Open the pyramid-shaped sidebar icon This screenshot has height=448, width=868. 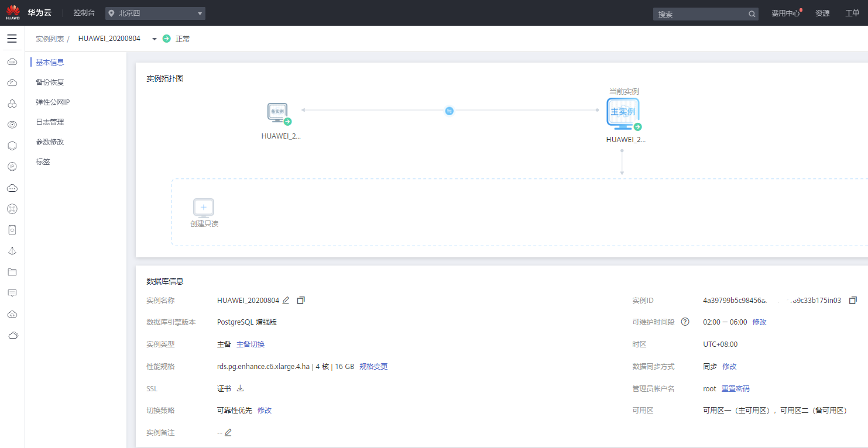click(12, 251)
